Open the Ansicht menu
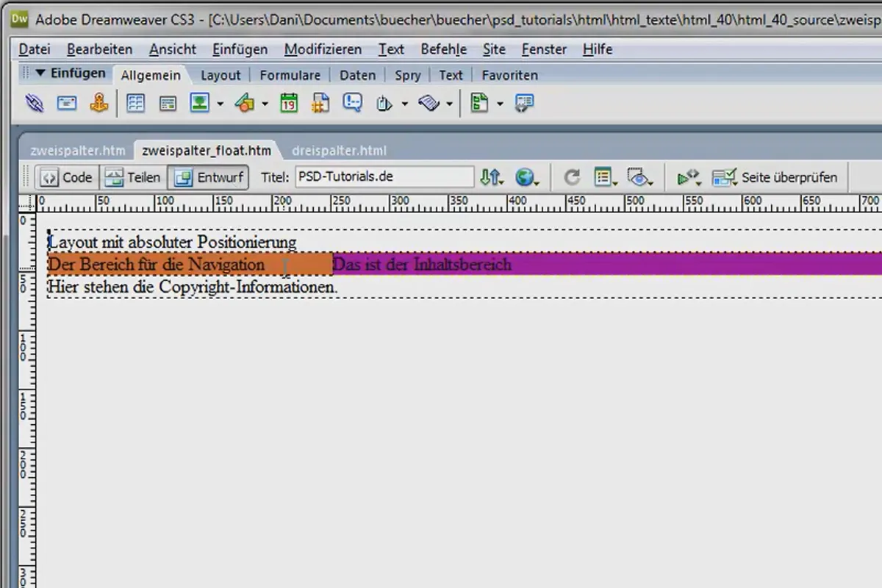882x588 pixels. pyautogui.click(x=173, y=49)
